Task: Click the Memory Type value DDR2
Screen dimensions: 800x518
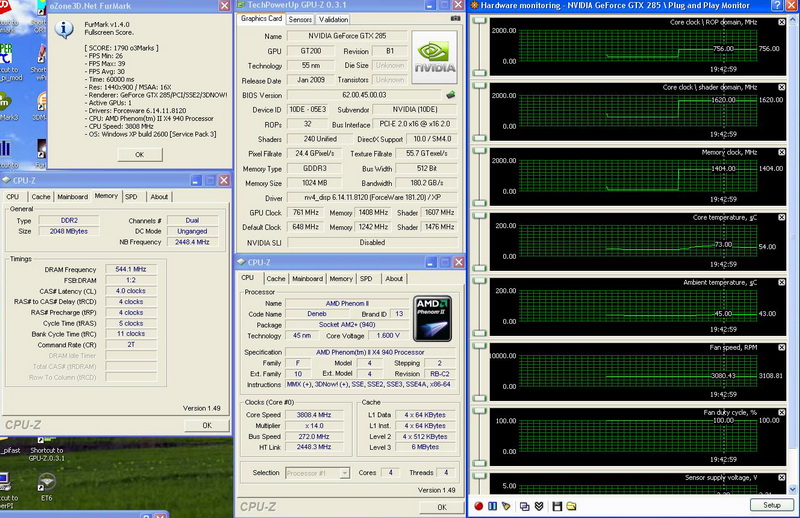Action: 69,220
